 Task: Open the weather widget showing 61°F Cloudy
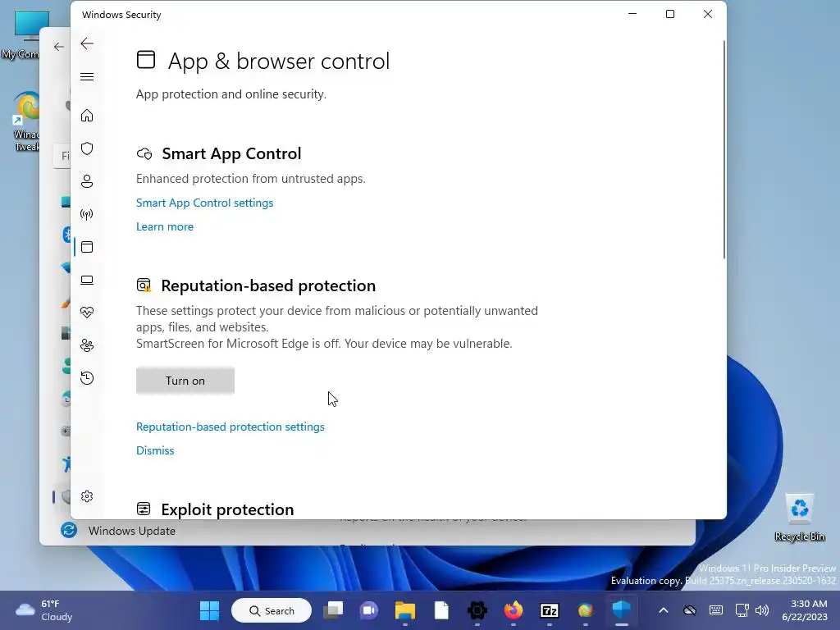[44, 610]
